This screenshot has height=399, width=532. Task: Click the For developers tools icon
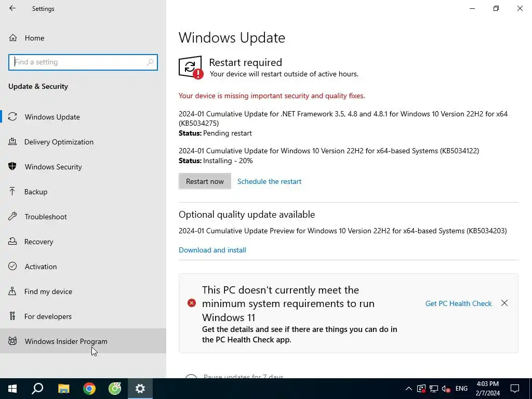12,316
